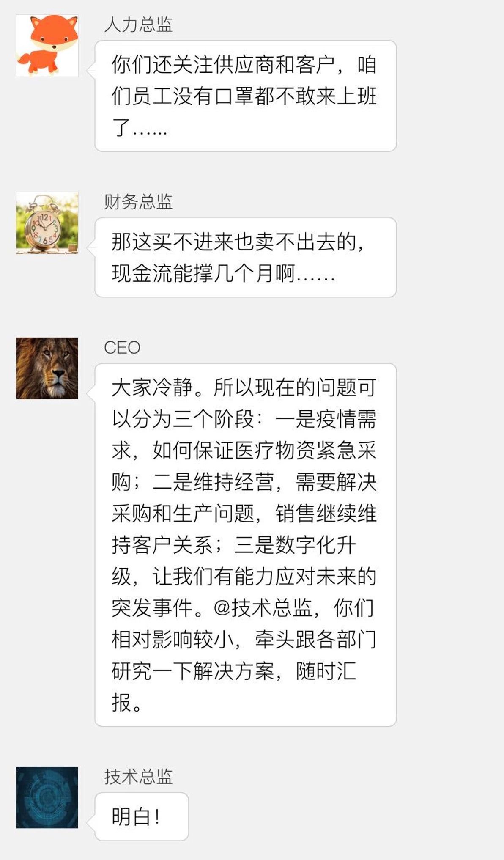Image resolution: width=504 pixels, height=860 pixels.
Task: Tap the alarm clock avatar of 财务总监
Action: [x=47, y=223]
